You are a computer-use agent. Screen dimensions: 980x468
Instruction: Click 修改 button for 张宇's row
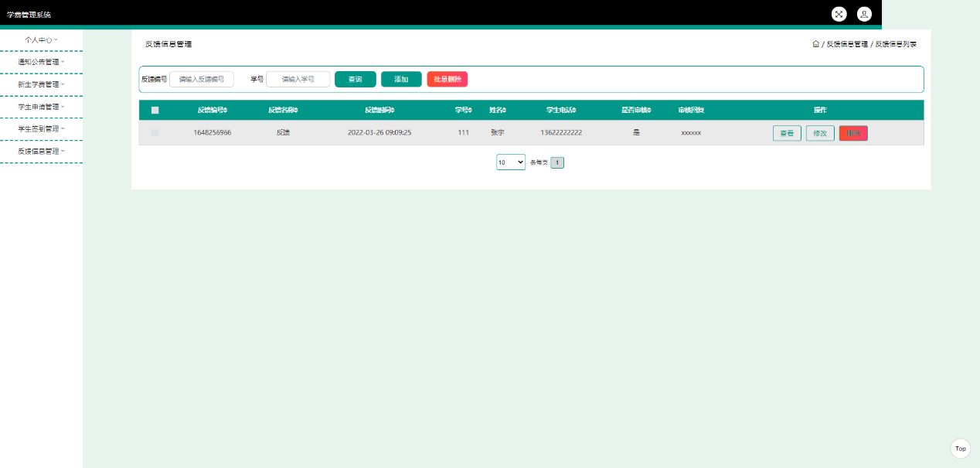coord(820,133)
